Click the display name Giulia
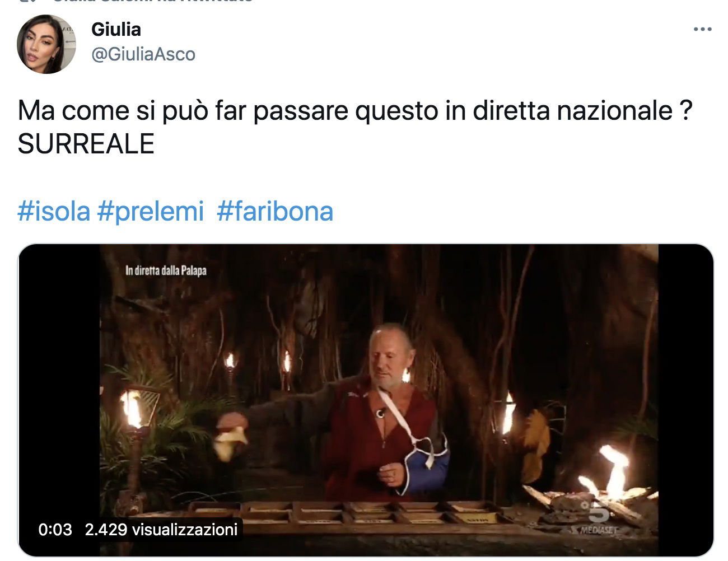 pos(116,29)
